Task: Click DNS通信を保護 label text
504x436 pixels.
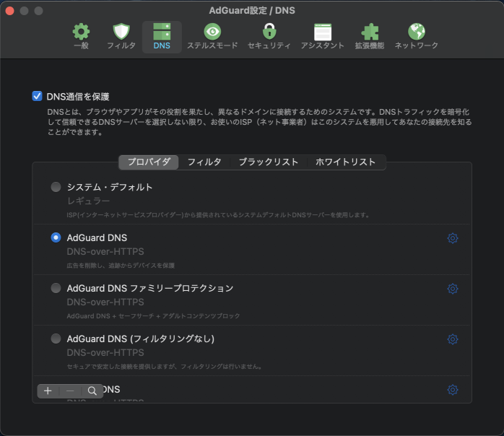Action: (78, 97)
